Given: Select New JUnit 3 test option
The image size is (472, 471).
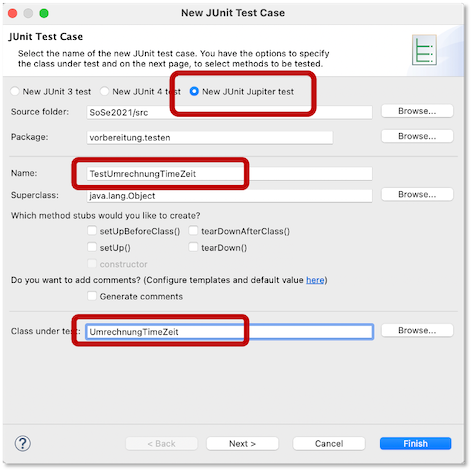Looking at the screenshot, I should point(15,91).
